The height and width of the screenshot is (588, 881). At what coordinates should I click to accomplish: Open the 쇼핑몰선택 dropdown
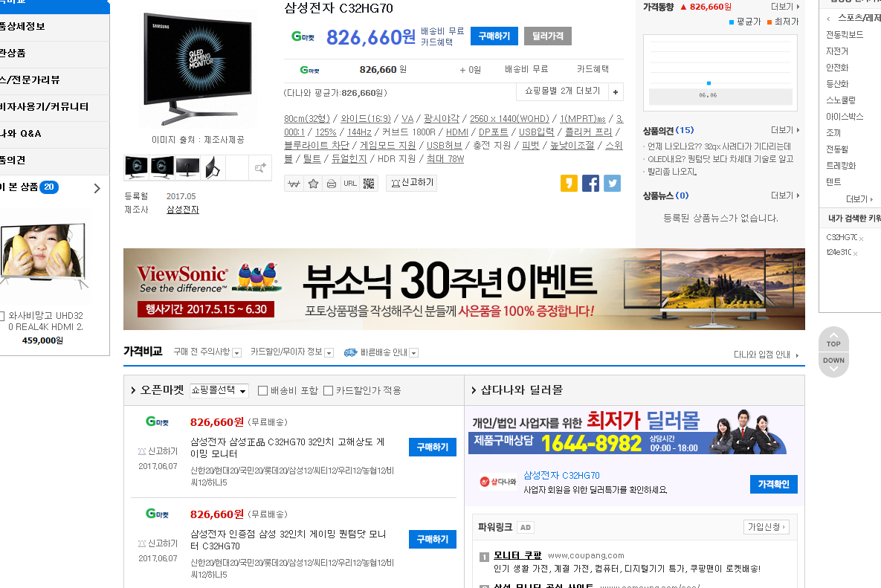click(x=219, y=390)
